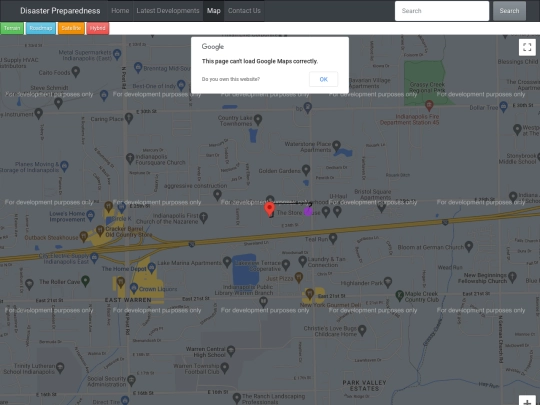This screenshot has width=540, height=405.
Task: Click Lowe's Home Improvement shop icon
Action: click(x=90, y=216)
